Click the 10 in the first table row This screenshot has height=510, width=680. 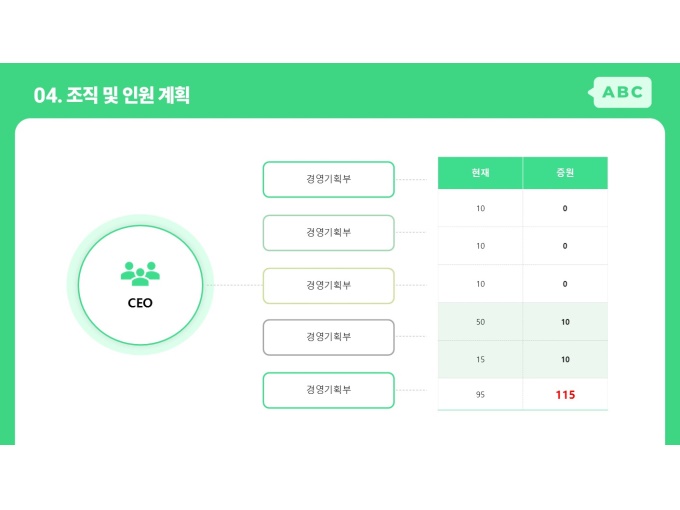tap(480, 209)
